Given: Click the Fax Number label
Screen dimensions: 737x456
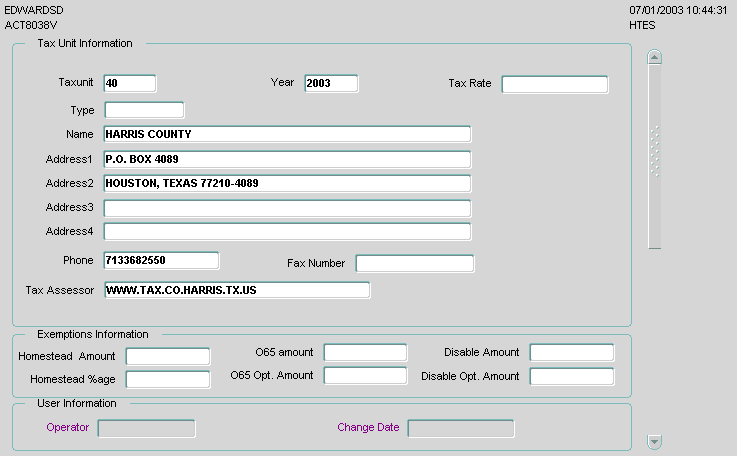Looking at the screenshot, I should coord(316,263).
